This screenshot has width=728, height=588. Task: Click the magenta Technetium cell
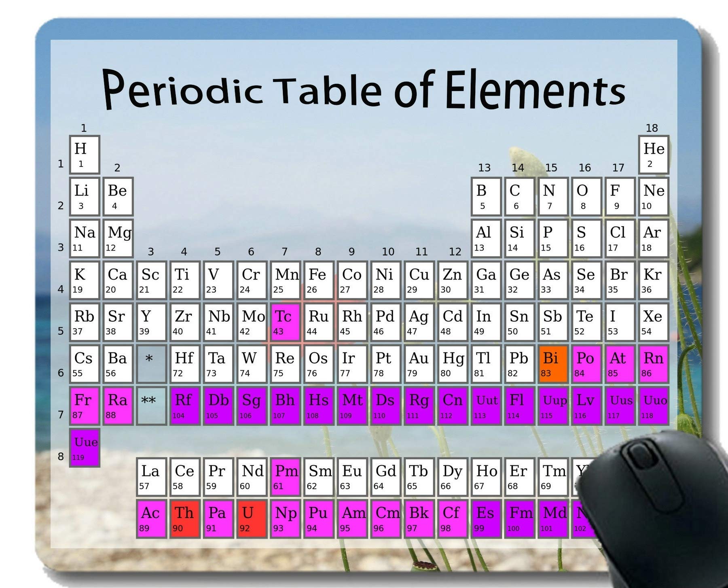click(x=286, y=322)
